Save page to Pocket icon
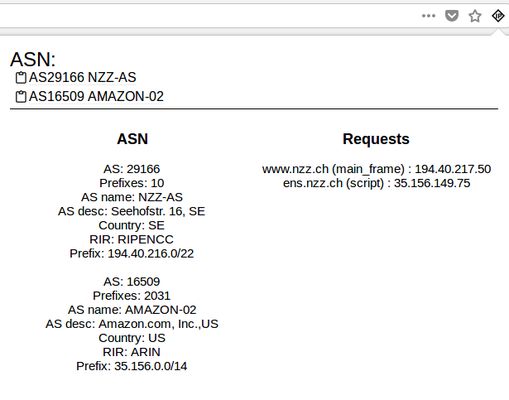The width and height of the screenshot is (509, 400). 452,16
